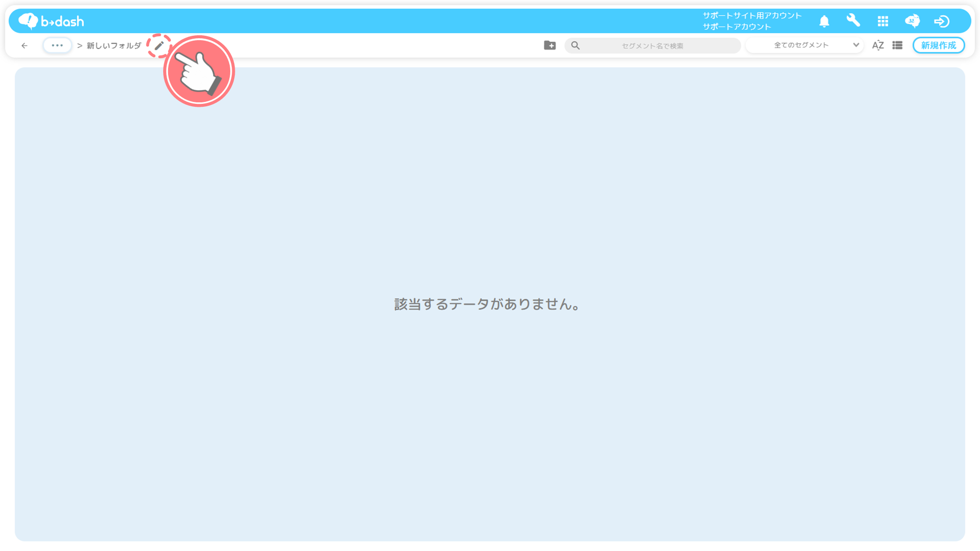The height and width of the screenshot is (551, 980).
Task: Open the 全てのセグメント dropdown
Action: pyautogui.click(x=805, y=45)
